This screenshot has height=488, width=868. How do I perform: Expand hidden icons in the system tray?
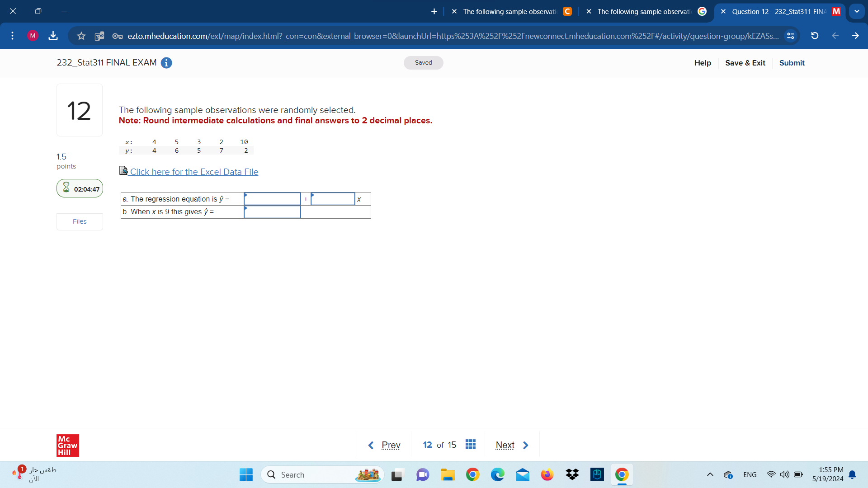709,474
